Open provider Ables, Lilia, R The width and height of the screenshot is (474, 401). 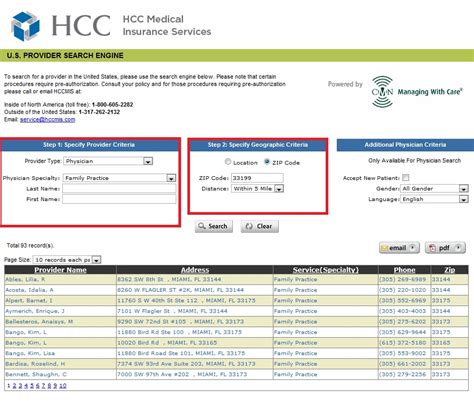click(25, 279)
